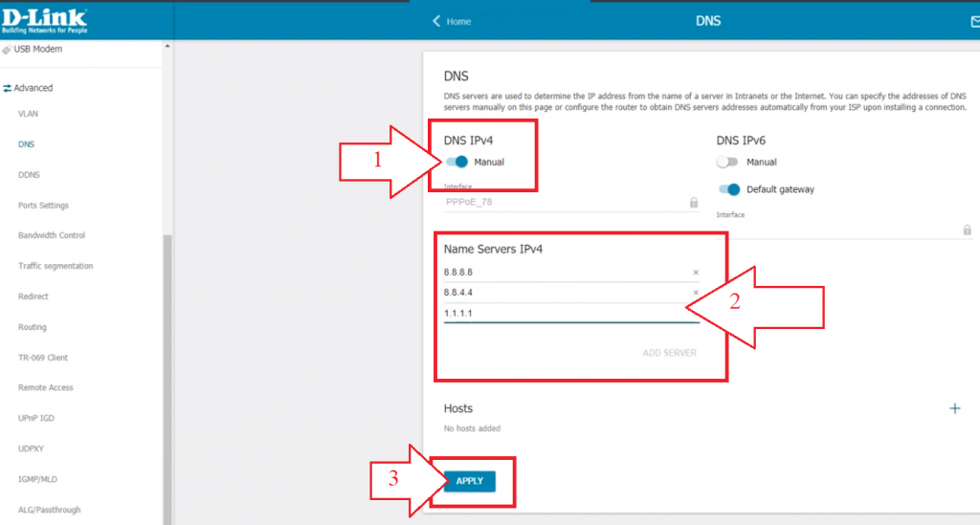This screenshot has width=980, height=525.
Task: Open the Bandwidth Control page
Action: coord(52,235)
